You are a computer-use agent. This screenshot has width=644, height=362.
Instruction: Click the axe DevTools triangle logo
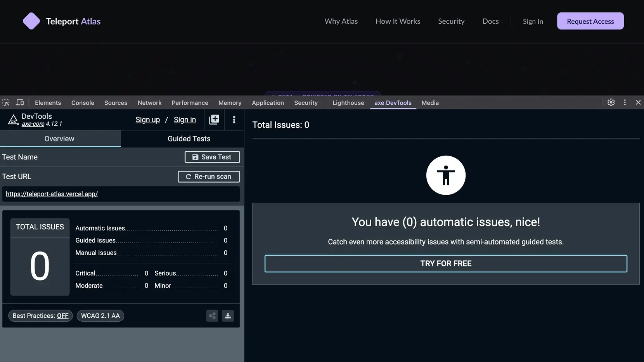pos(13,120)
